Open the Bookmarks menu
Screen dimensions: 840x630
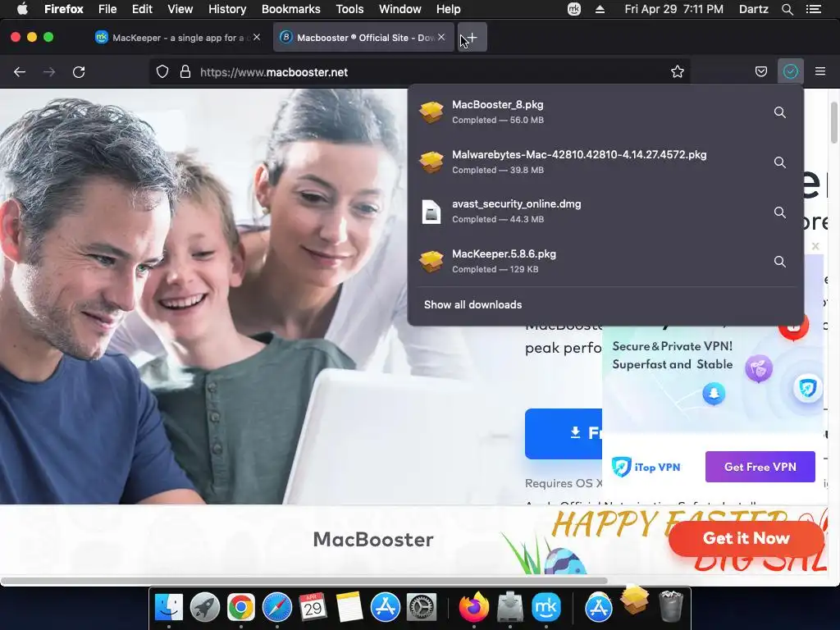[x=291, y=9]
